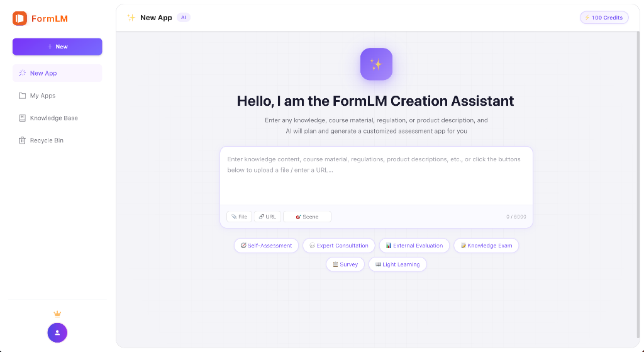Click the FormLM orange logo icon

19,18
